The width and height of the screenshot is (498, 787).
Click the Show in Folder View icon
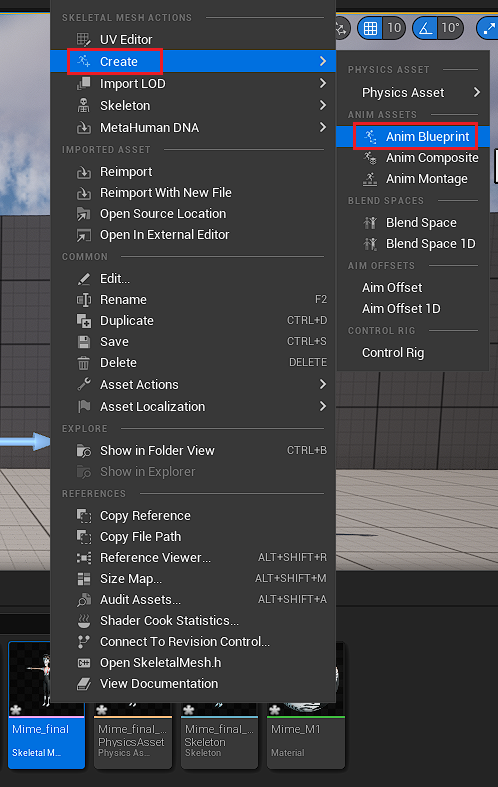tap(83, 451)
